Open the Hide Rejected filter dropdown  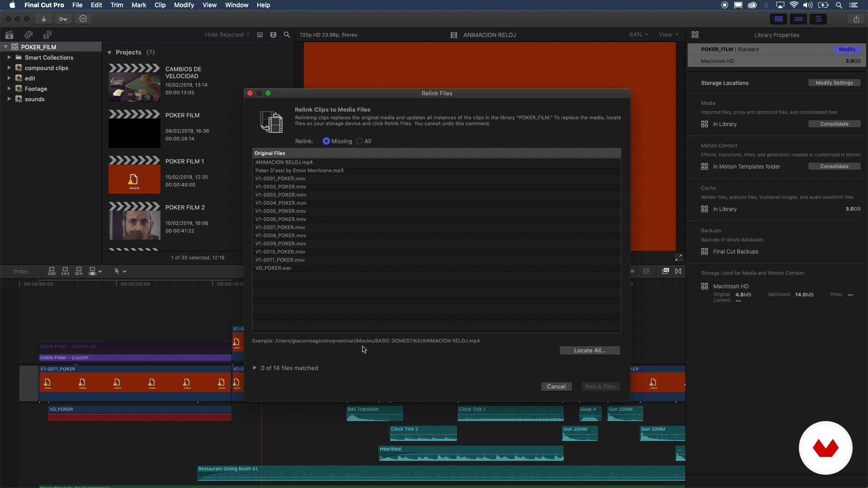227,35
